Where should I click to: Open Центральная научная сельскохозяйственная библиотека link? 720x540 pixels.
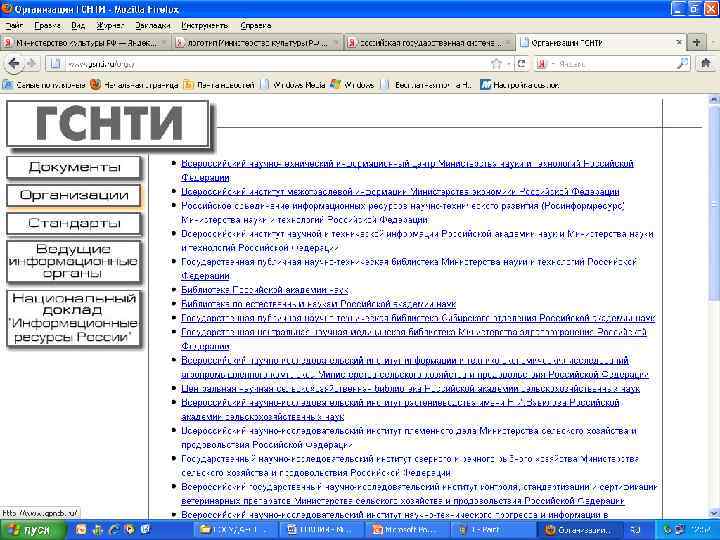(410, 388)
